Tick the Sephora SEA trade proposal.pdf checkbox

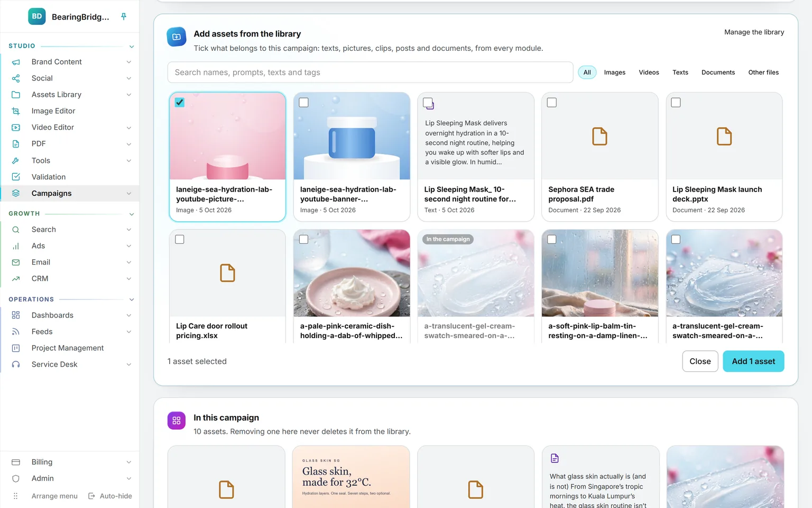(x=552, y=103)
